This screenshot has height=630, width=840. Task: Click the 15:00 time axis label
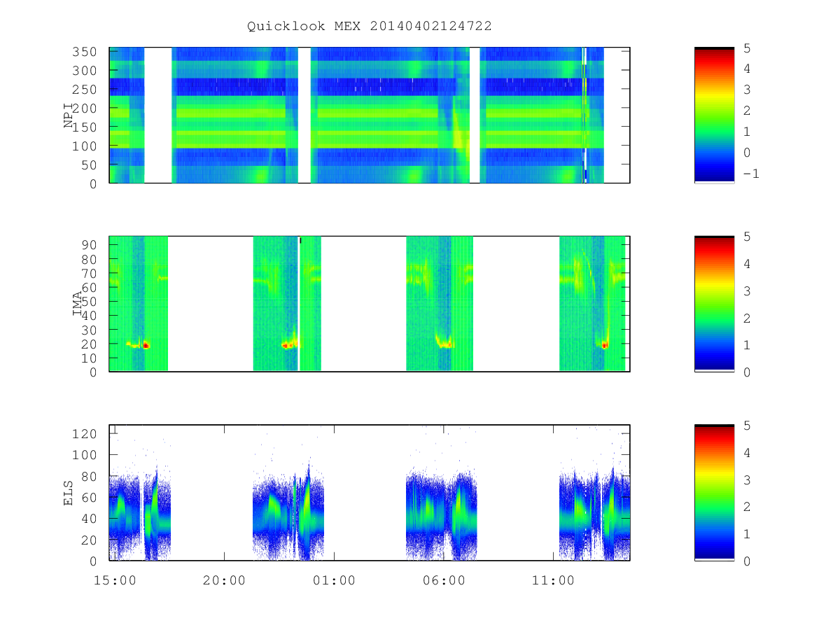click(115, 580)
